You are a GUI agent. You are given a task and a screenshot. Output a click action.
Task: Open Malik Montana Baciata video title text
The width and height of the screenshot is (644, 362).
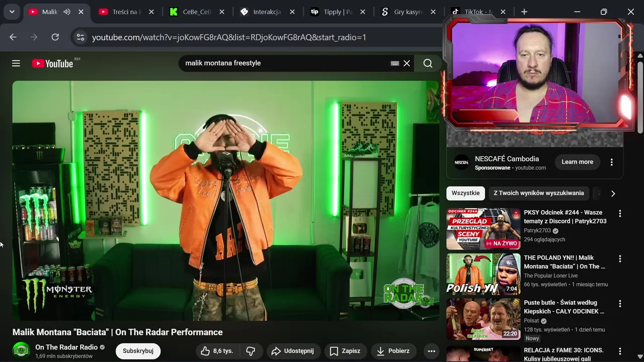click(x=118, y=332)
